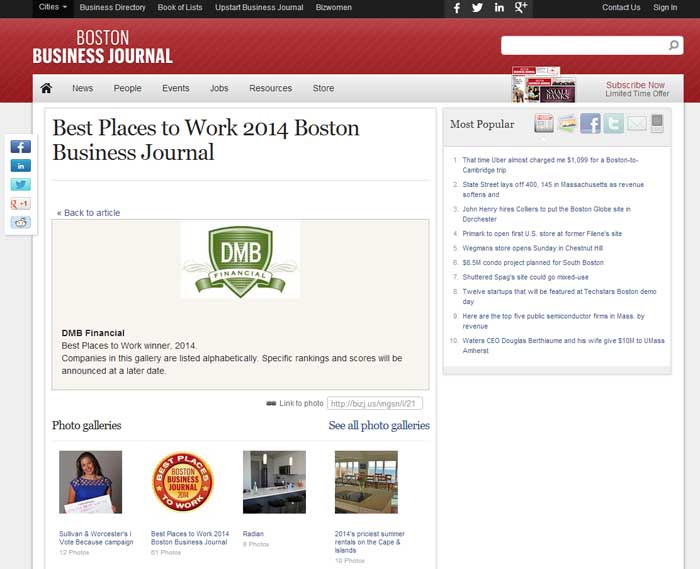This screenshot has height=569, width=700.
Task: Open Twelve startups at Techstars story
Action: (559, 296)
